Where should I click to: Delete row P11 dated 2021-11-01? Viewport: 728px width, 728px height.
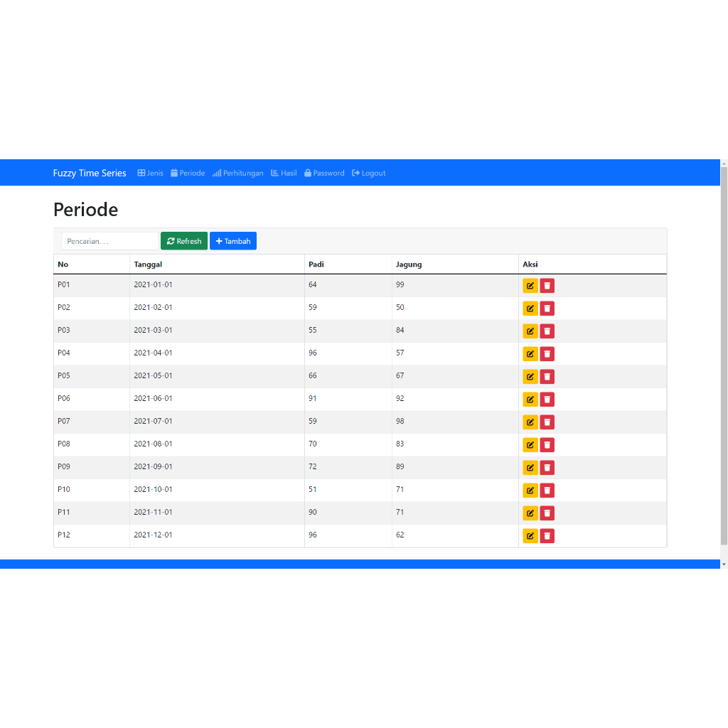(x=547, y=513)
